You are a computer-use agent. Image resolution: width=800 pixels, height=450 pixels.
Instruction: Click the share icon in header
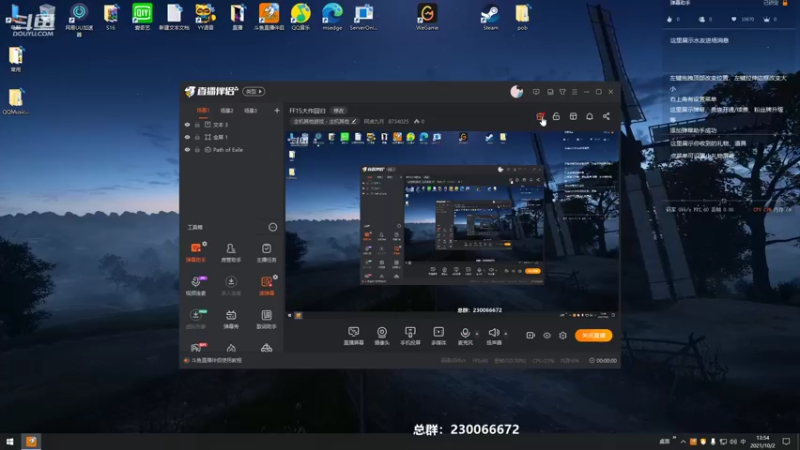pyautogui.click(x=606, y=116)
